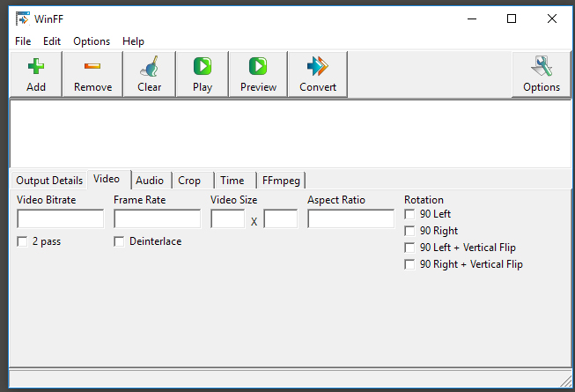Screen dimensions: 575x392
Task: Open the FFmpeg tab
Action: tap(281, 181)
